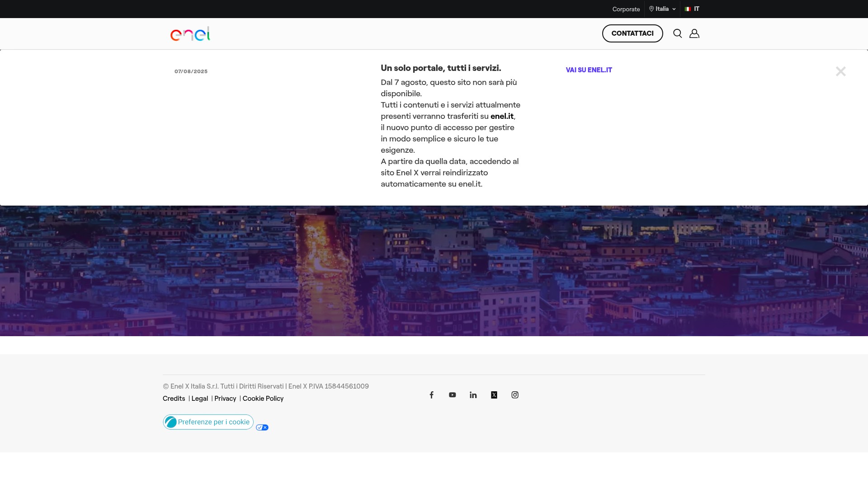The width and height of the screenshot is (868, 488).
Task: Open the user account icon
Action: click(694, 33)
